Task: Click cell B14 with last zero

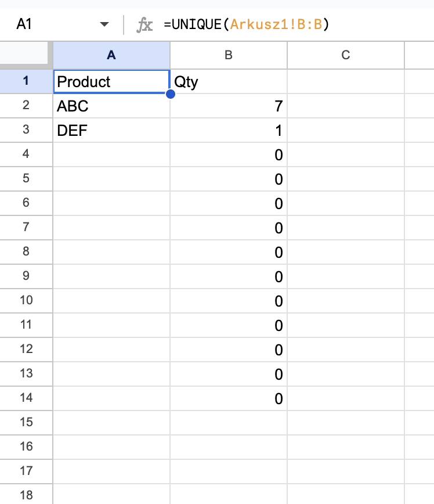Action: pyautogui.click(x=229, y=398)
